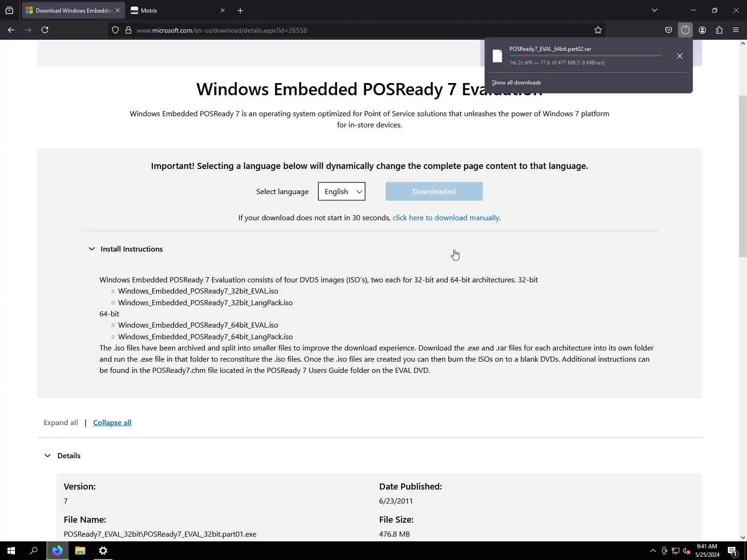Collapse the Install Instructions section
Image resolution: width=747 pixels, height=560 pixels.
coord(126,249)
